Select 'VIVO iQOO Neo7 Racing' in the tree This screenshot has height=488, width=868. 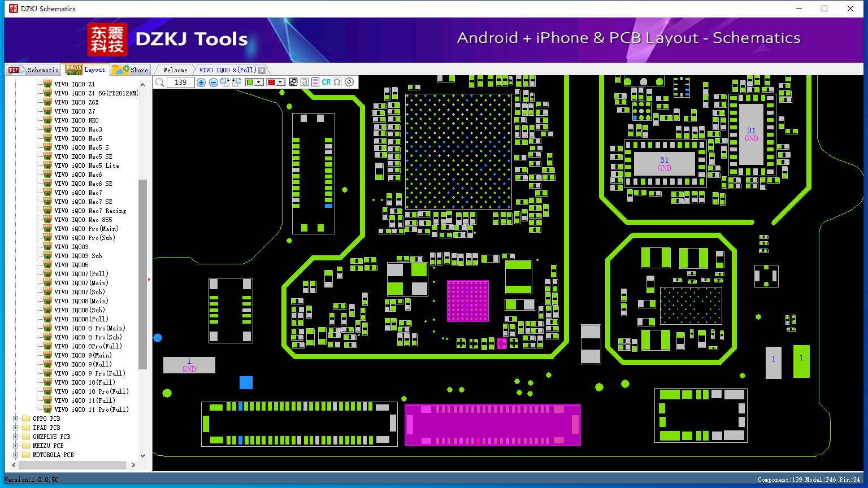[x=90, y=211]
